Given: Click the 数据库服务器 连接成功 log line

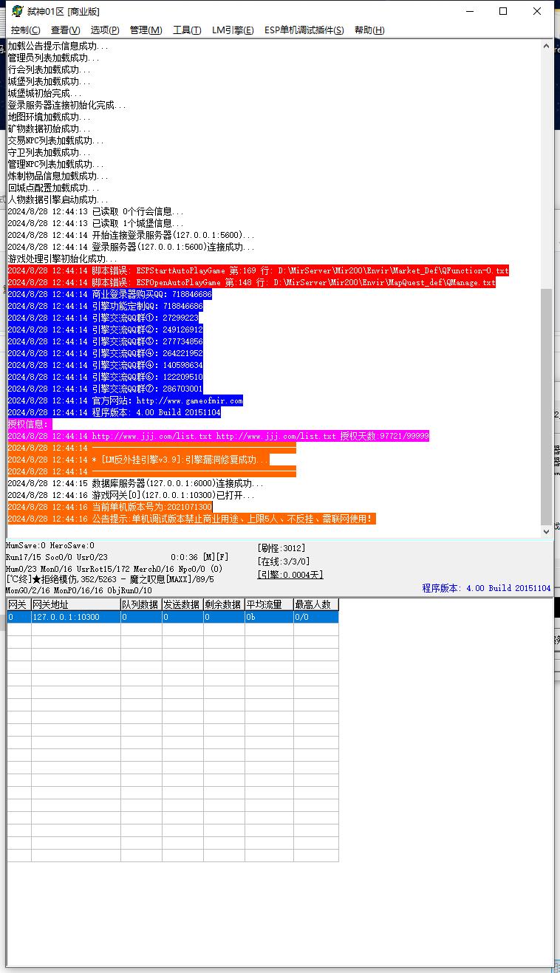Looking at the screenshot, I should pos(135,483).
